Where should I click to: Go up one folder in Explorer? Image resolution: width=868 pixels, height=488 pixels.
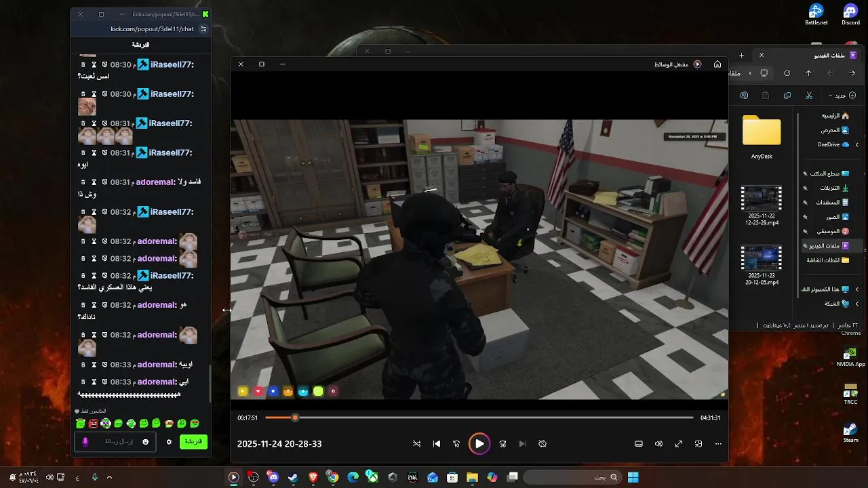click(808, 73)
